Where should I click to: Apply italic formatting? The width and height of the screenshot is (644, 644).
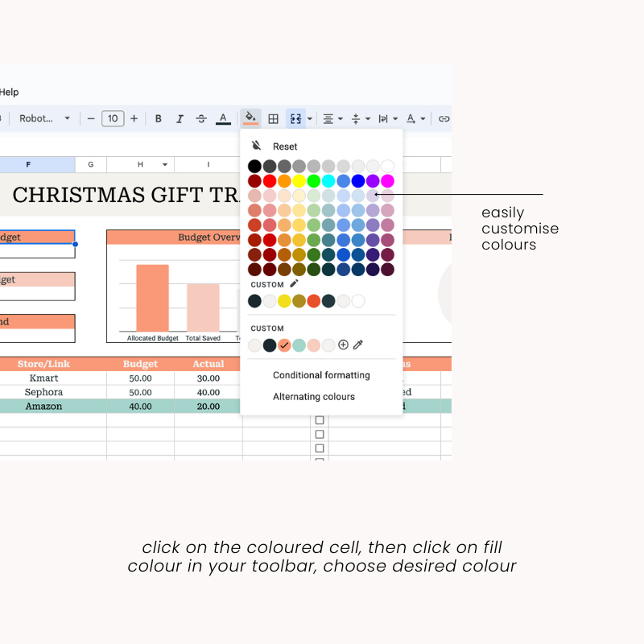pyautogui.click(x=180, y=118)
